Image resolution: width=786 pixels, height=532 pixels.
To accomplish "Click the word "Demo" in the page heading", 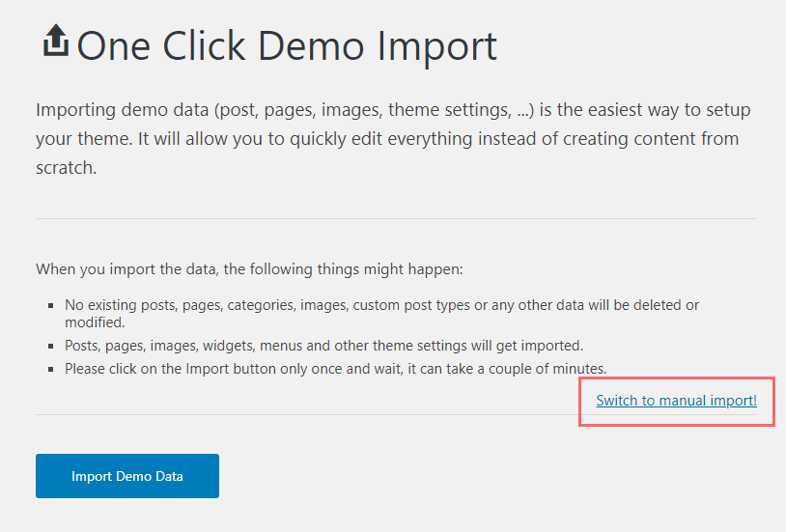I will 311,46.
